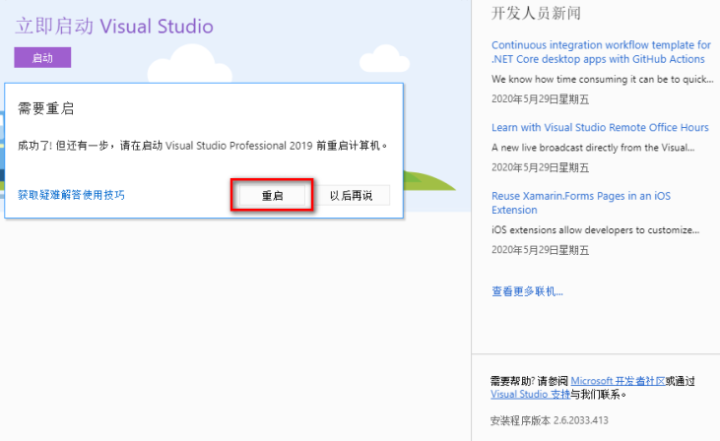This screenshot has width=720, height=441.
Task: Click the 'A new live broadcast' summary text
Action: [x=592, y=147]
